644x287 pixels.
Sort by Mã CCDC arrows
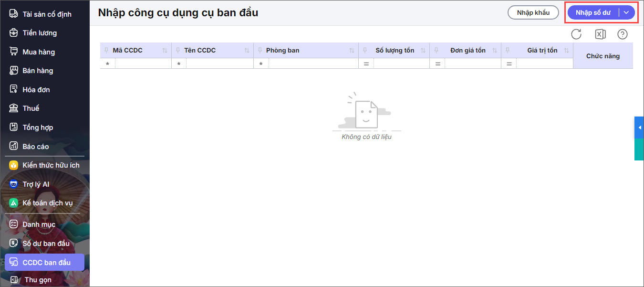pyautogui.click(x=165, y=51)
